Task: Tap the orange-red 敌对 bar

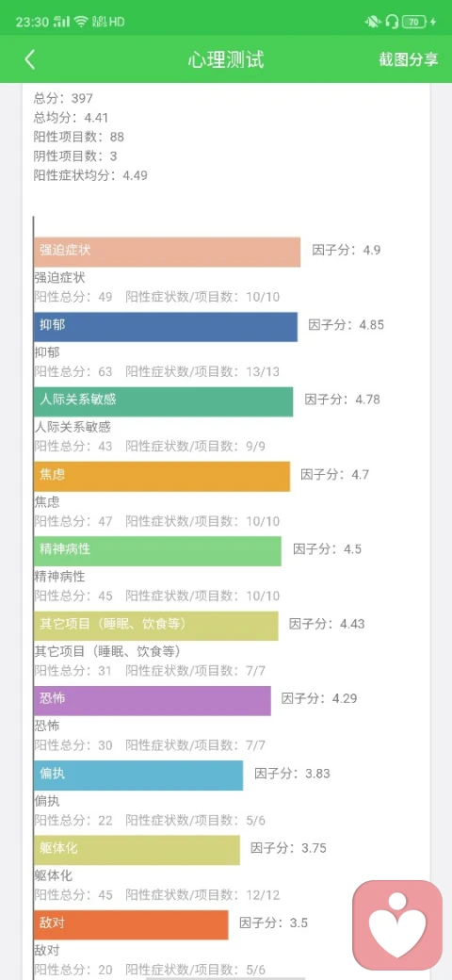Action: (131, 925)
